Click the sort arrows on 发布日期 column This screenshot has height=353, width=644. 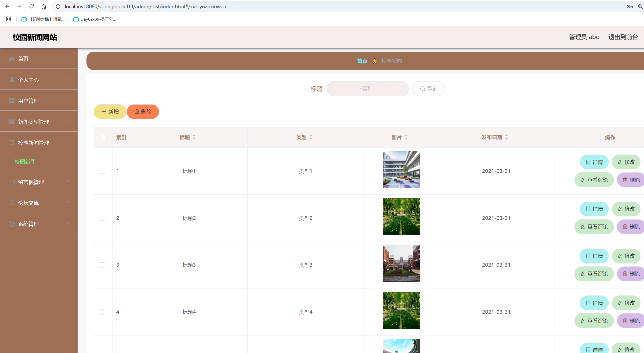506,137
